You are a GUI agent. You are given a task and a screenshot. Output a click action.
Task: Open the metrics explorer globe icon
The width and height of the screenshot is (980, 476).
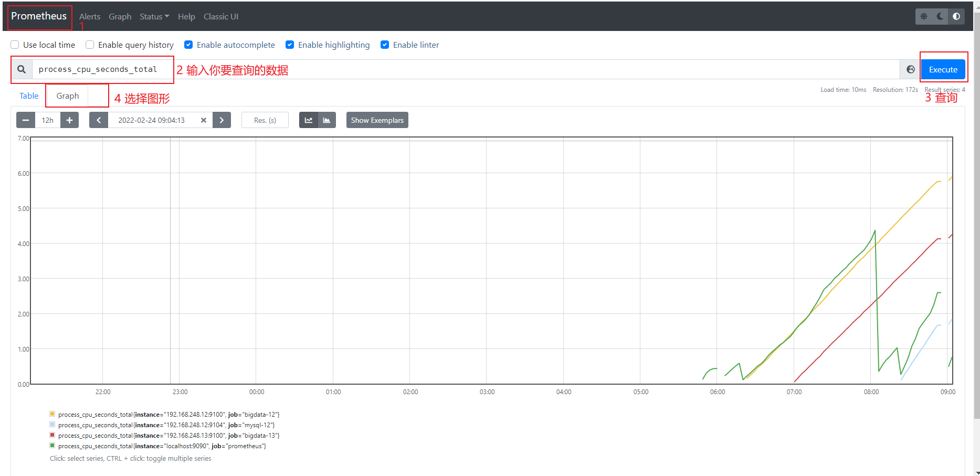[911, 69]
